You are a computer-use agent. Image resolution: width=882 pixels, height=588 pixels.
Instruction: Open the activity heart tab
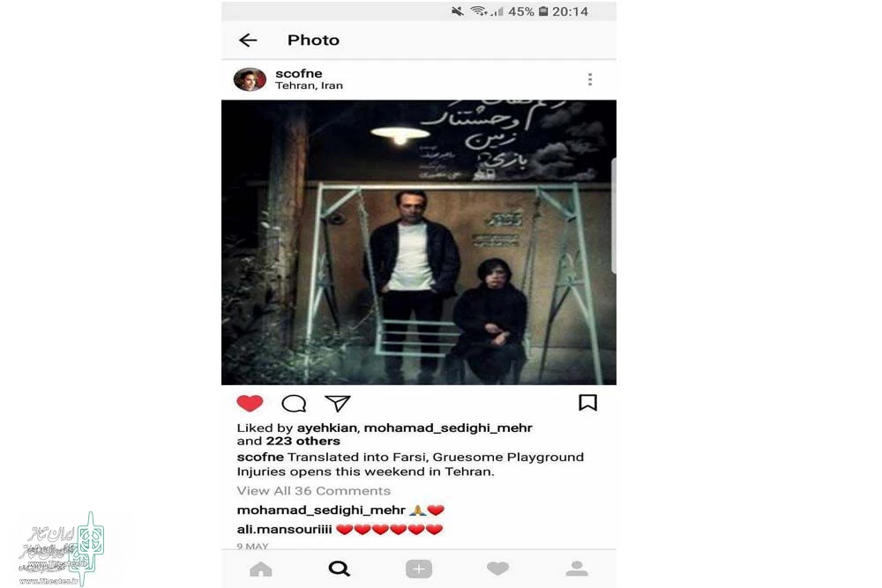[497, 569]
